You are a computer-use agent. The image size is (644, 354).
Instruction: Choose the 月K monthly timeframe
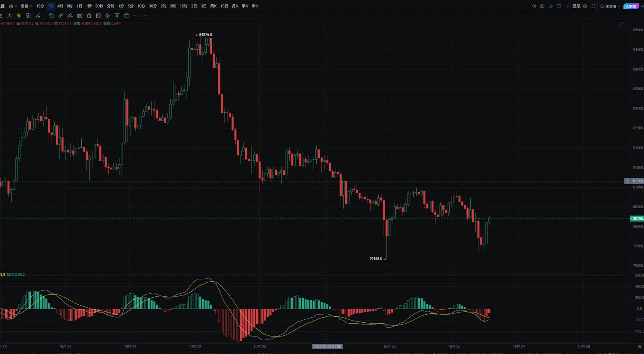235,6
